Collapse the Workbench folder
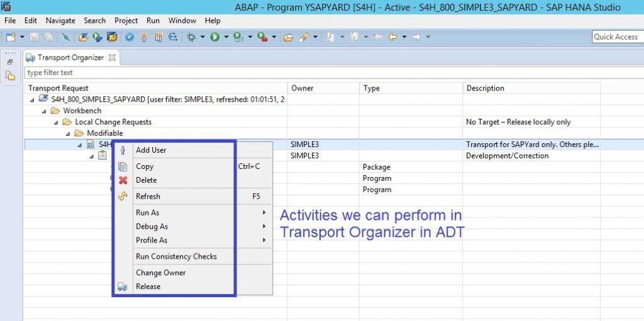The height and width of the screenshot is (321, 644). 44,111
